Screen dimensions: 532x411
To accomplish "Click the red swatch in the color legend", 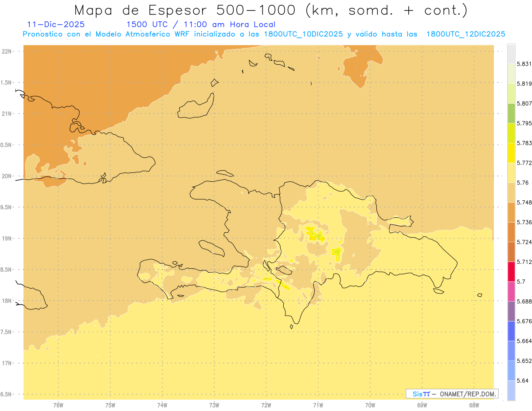I will [x=511, y=271].
